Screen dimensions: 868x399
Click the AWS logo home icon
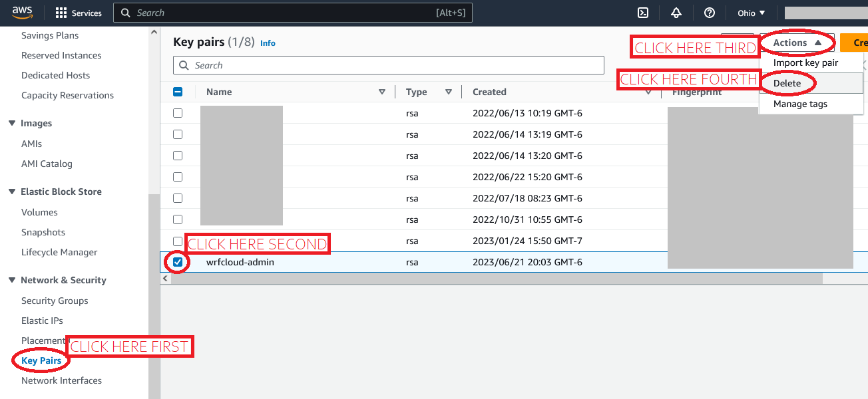pyautogui.click(x=22, y=13)
